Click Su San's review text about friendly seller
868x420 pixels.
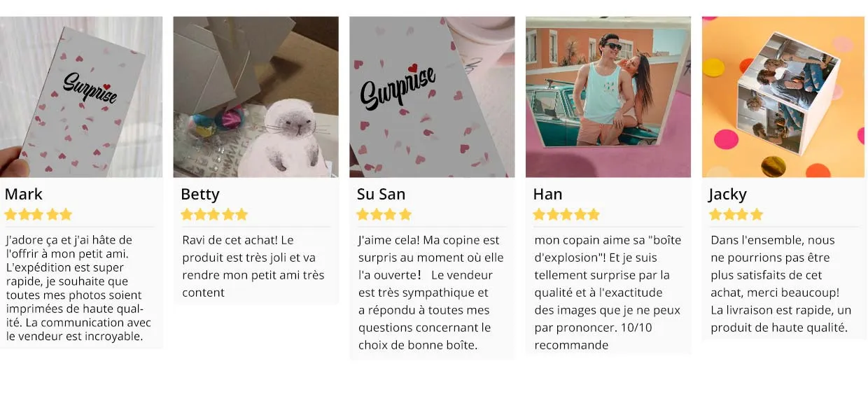pos(430,293)
